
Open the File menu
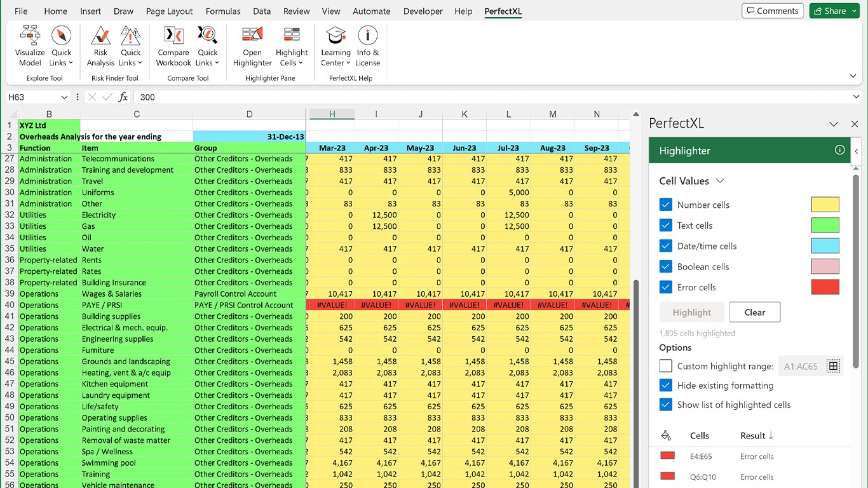(x=21, y=11)
